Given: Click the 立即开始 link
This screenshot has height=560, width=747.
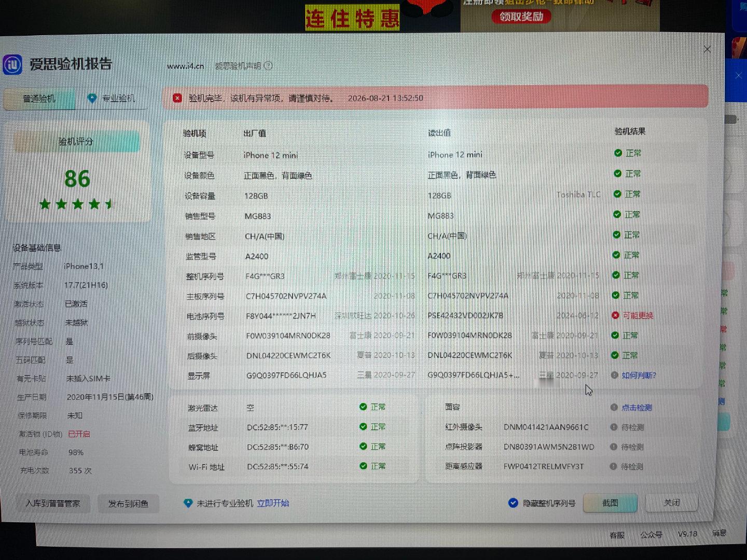Looking at the screenshot, I should pos(273,503).
